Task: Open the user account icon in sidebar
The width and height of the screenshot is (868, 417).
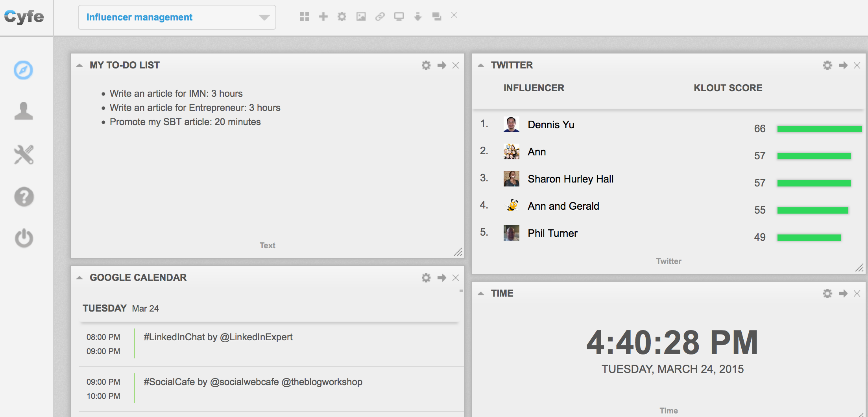Action: [24, 111]
